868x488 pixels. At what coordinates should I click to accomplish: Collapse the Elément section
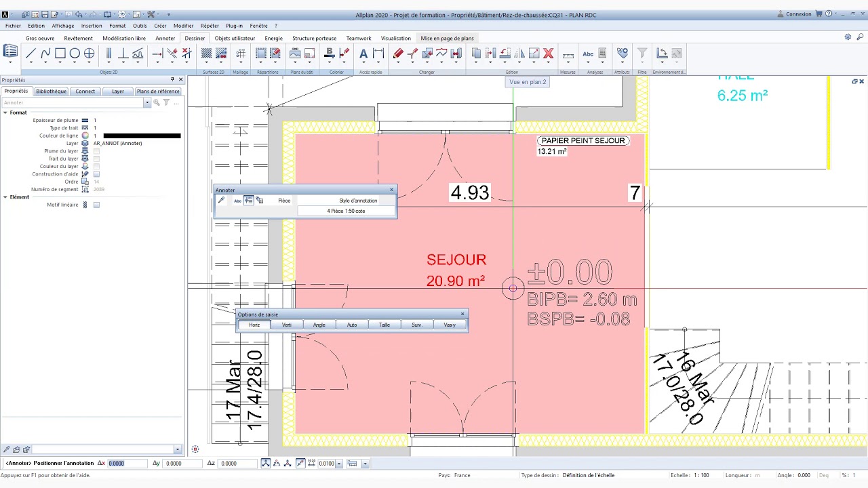point(5,197)
